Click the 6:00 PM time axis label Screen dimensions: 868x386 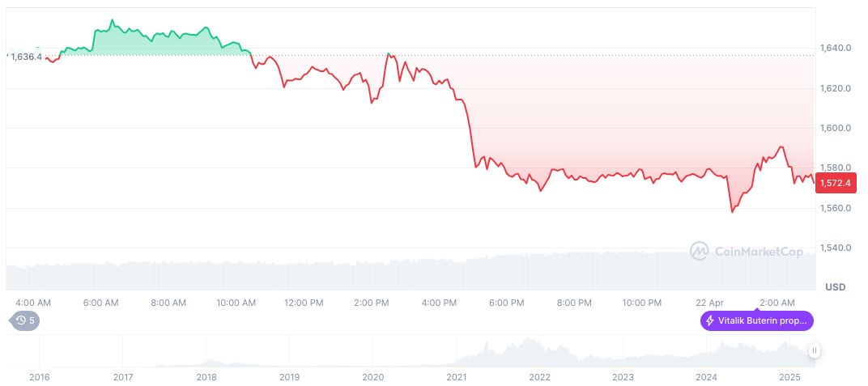(x=507, y=303)
